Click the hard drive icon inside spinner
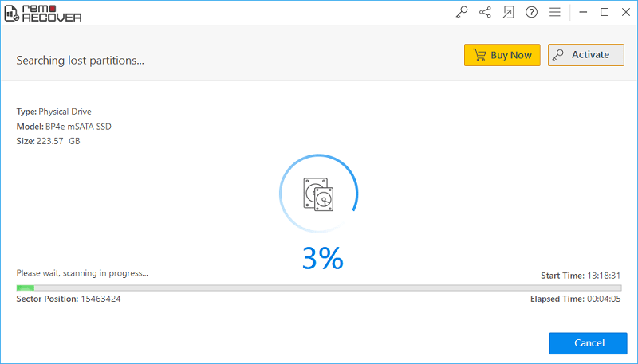Viewport: 638px width, 364px height. pyautogui.click(x=318, y=194)
